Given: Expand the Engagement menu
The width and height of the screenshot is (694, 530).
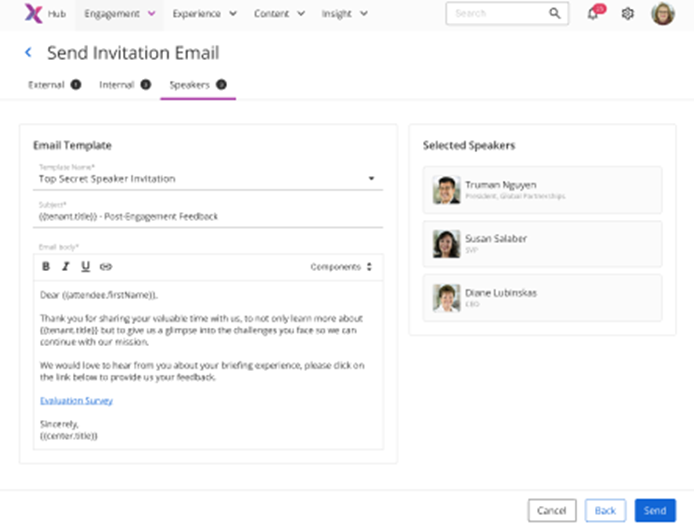Looking at the screenshot, I should click(x=120, y=14).
